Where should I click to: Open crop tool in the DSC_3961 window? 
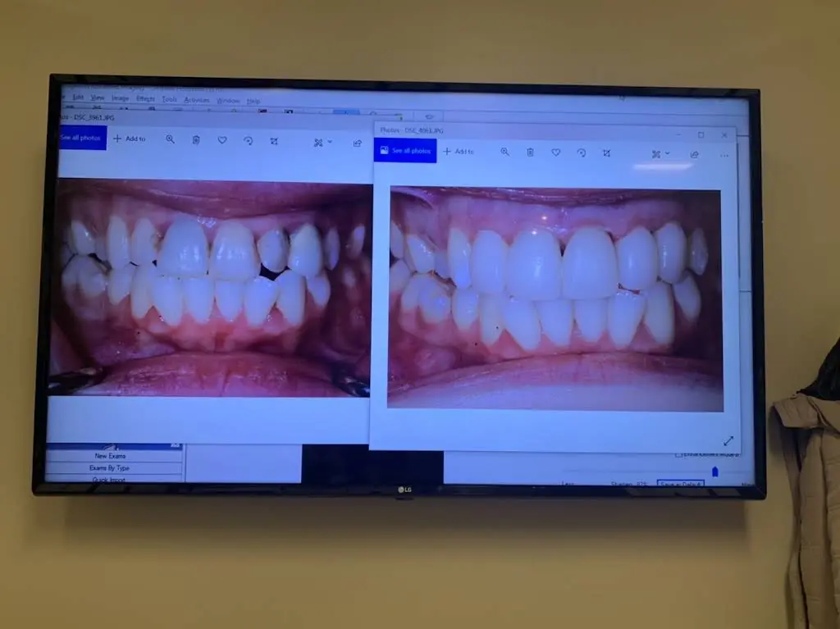[x=274, y=141]
